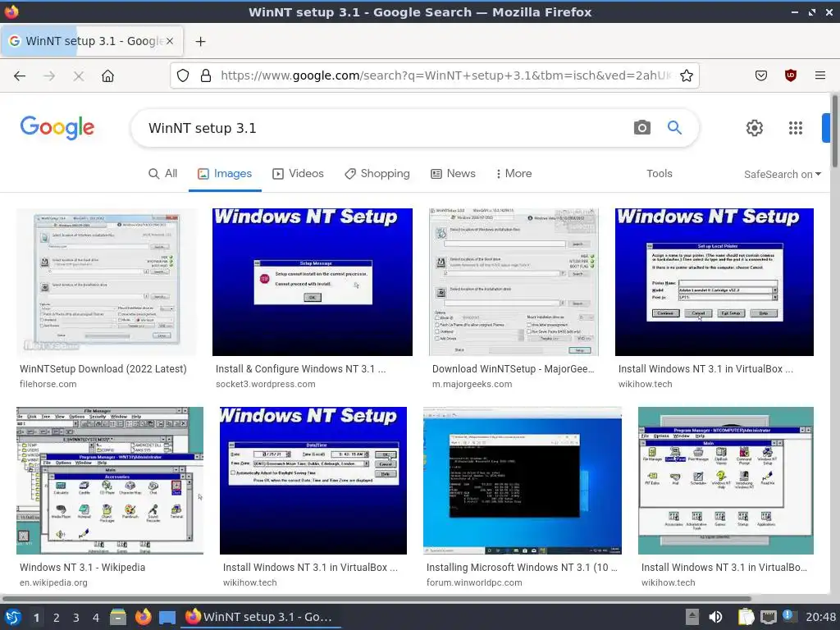The image size is (840, 630).
Task: Switch to the News tab
Action: pyautogui.click(x=453, y=174)
